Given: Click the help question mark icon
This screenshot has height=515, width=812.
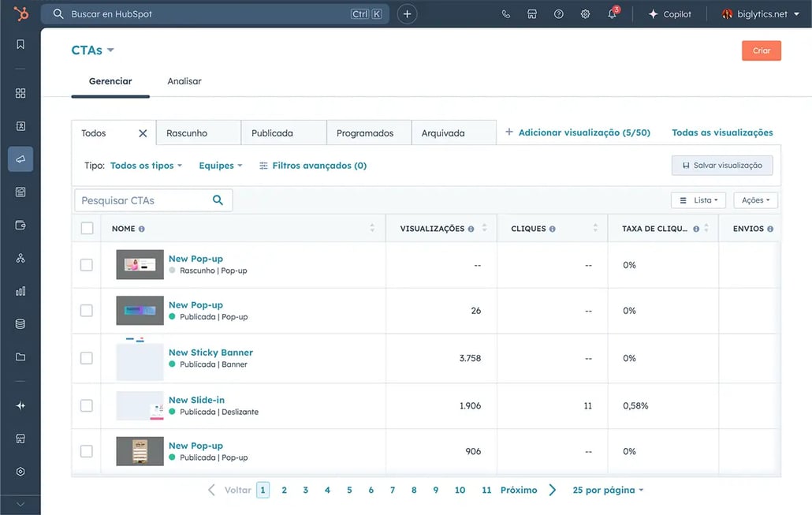Looking at the screenshot, I should coord(559,14).
